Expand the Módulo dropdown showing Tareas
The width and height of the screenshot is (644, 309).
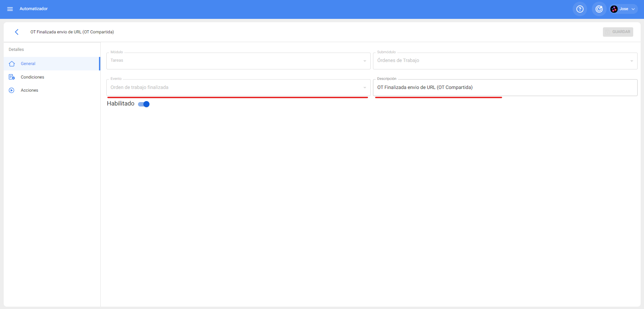point(365,61)
